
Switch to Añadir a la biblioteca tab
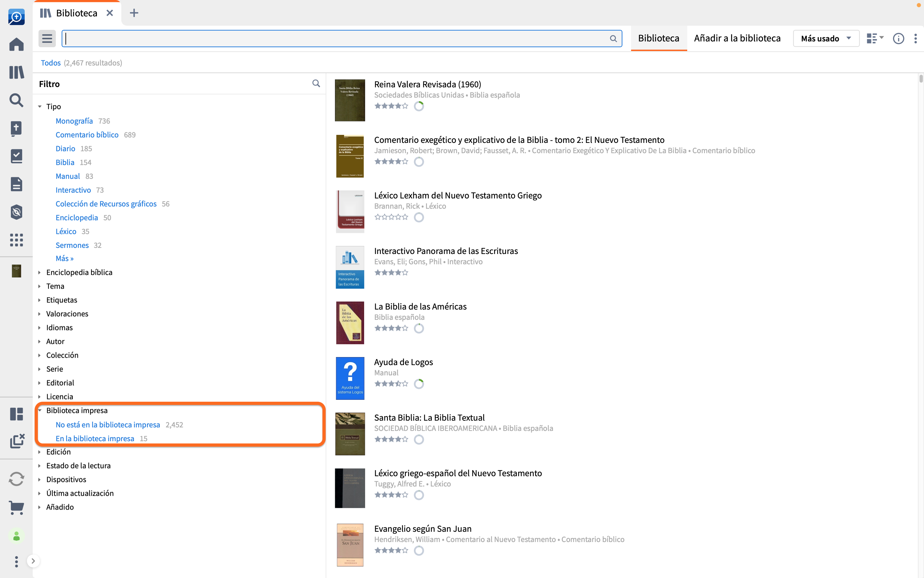(x=737, y=38)
